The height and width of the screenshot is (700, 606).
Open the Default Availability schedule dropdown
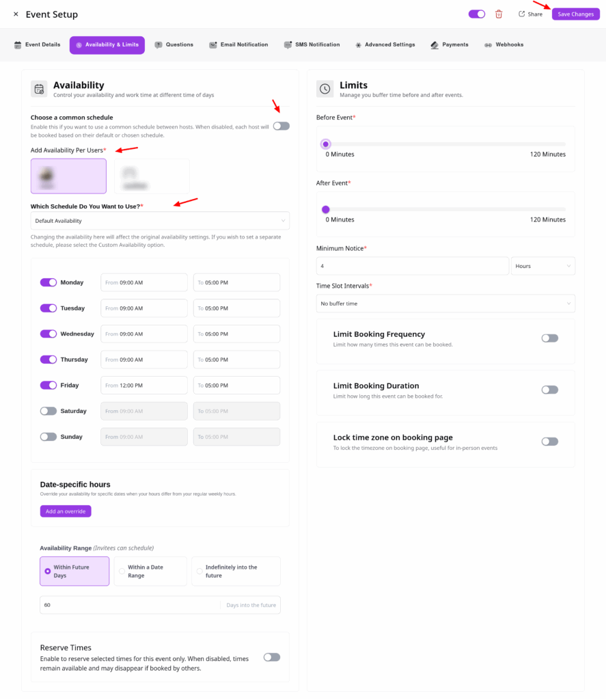tap(160, 221)
